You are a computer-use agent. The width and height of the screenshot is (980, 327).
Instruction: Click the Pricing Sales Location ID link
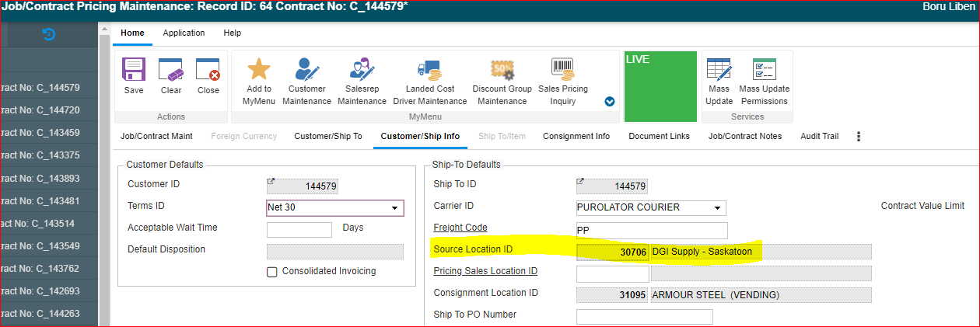coord(485,271)
